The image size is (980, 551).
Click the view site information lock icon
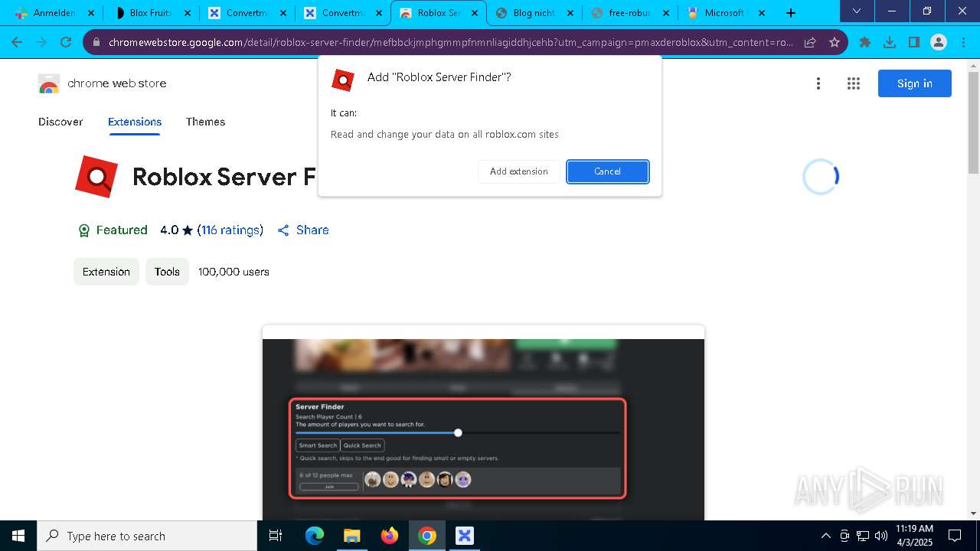pos(96,42)
